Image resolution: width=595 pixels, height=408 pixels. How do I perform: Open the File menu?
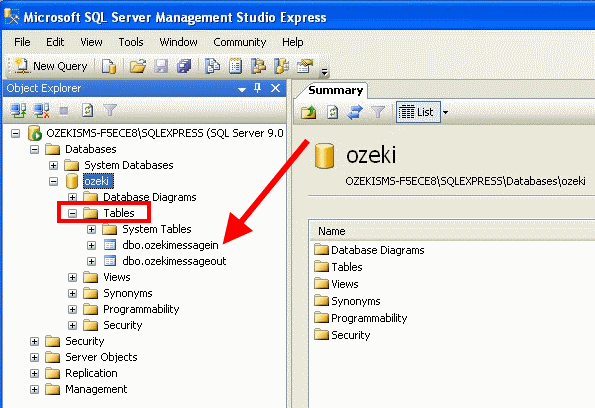(x=22, y=42)
